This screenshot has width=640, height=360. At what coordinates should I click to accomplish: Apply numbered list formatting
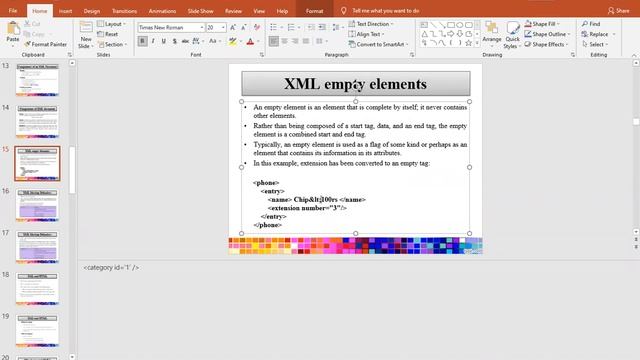tap(291, 27)
